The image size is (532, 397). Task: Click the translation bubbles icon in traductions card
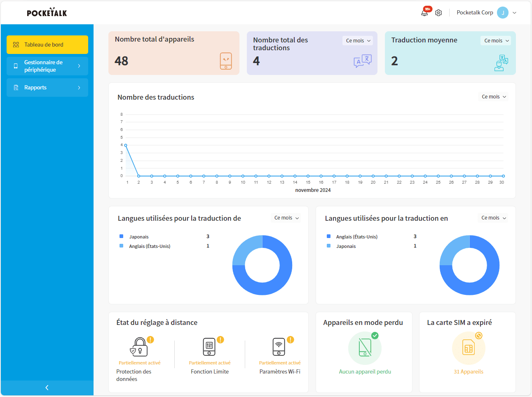point(363,61)
